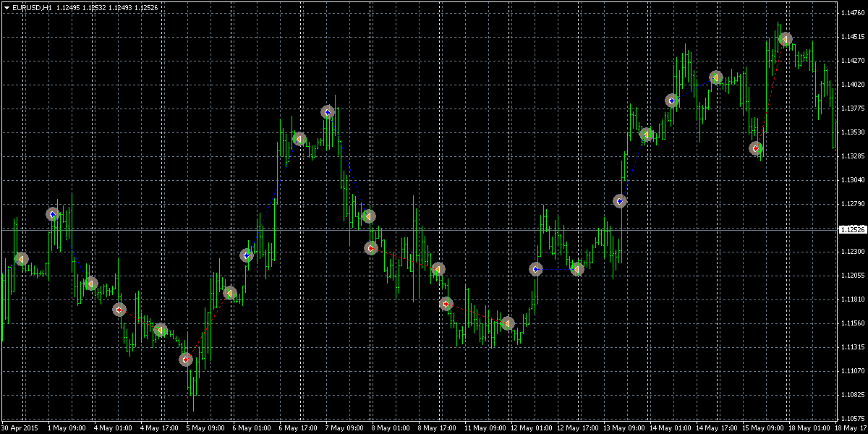Select the blue buy marker above 1 May 09:00
The width and height of the screenshot is (868, 434).
53,214
